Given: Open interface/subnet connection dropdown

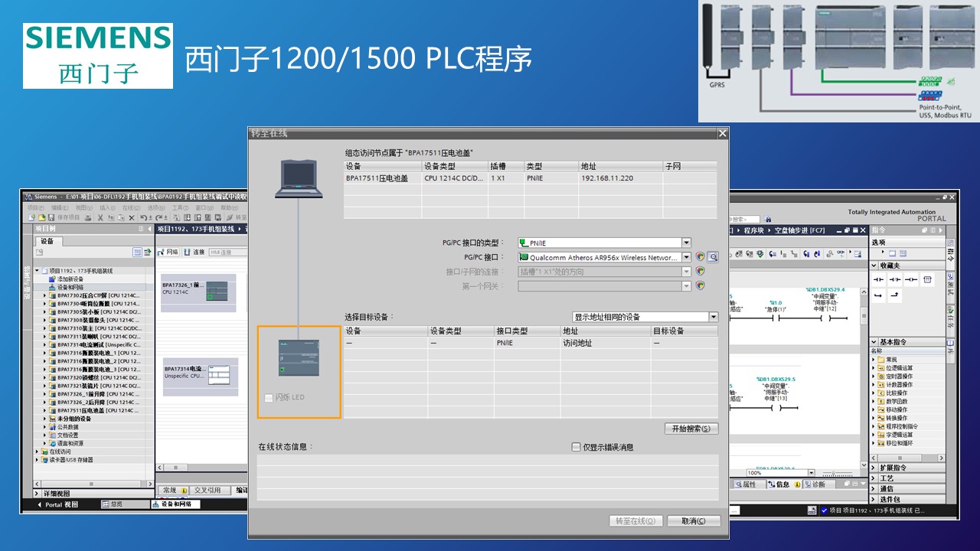Looking at the screenshot, I should [686, 272].
